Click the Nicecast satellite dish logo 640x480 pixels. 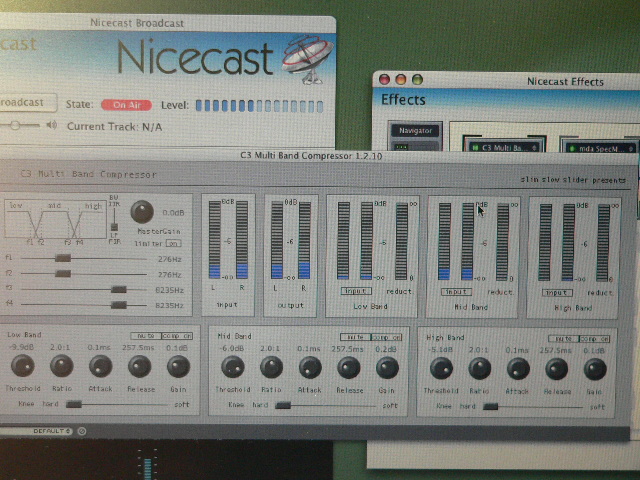[x=307, y=59]
